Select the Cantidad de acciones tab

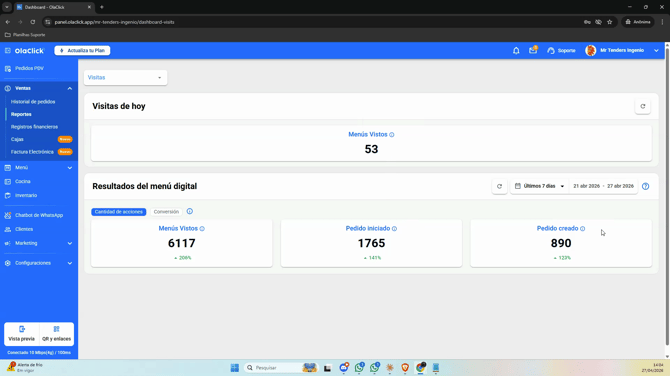[118, 212]
